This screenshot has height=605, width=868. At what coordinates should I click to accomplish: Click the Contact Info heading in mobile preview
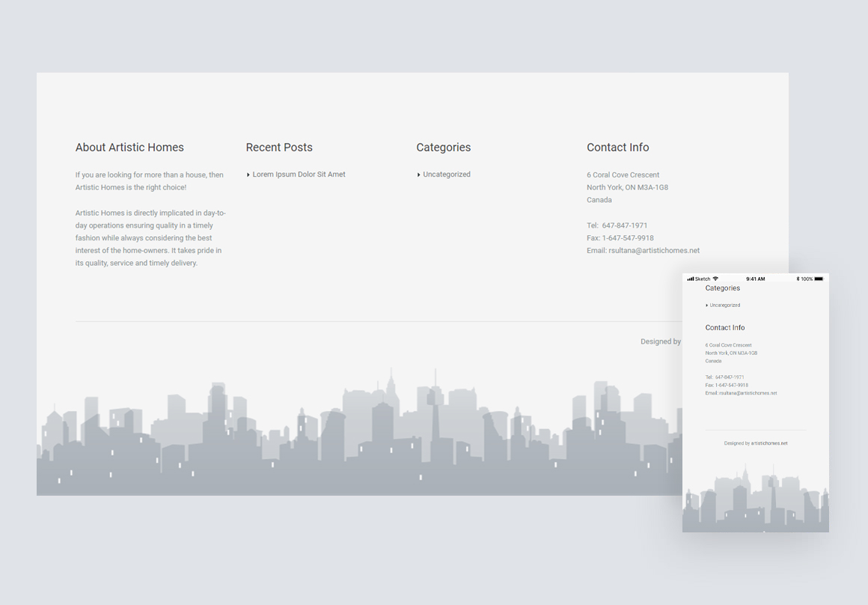tap(725, 328)
